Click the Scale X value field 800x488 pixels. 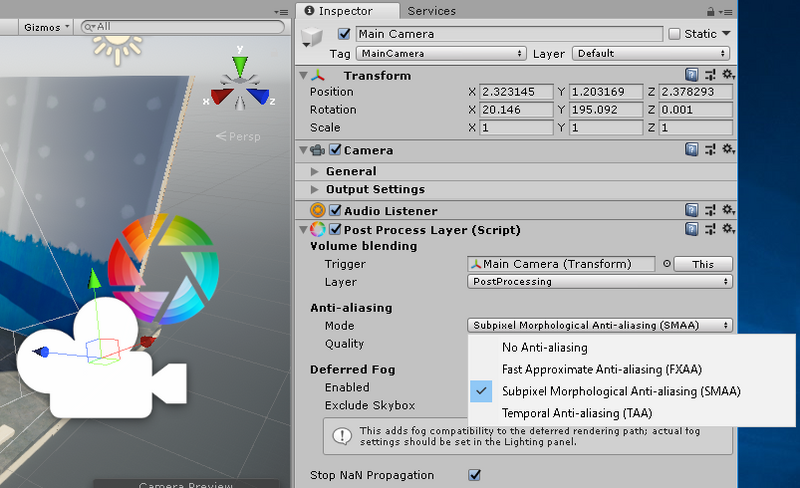pyautogui.click(x=516, y=128)
